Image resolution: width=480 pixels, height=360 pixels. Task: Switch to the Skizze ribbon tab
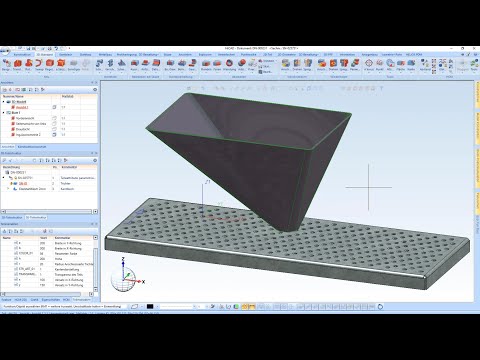pos(168,54)
